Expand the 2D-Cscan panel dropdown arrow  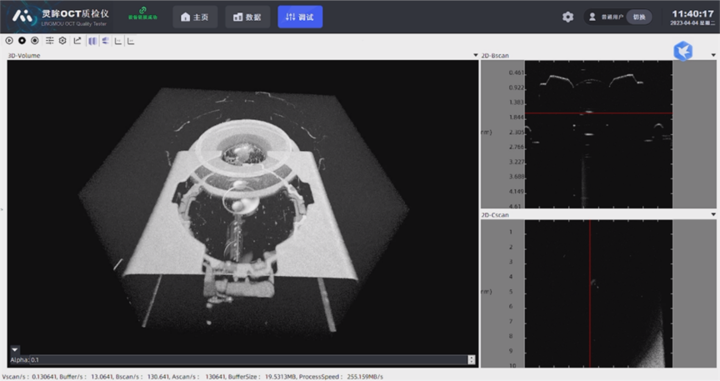point(713,214)
